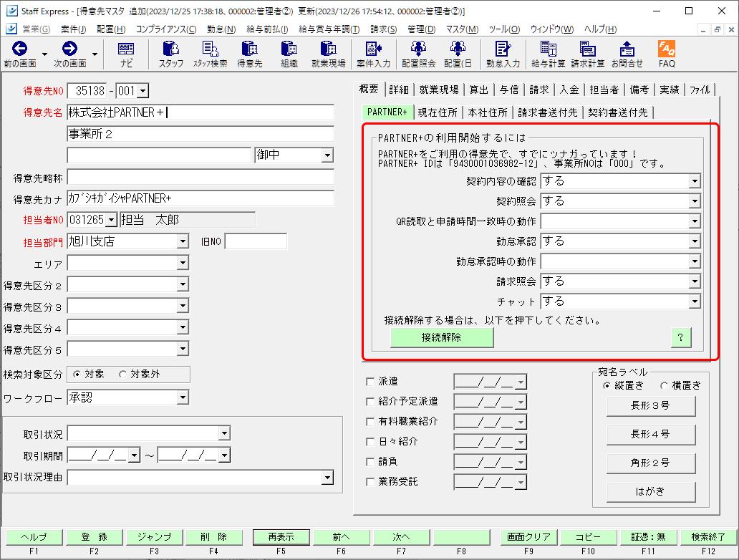This screenshot has height=560, width=739.
Task: Click the 登録 F2 button
Action: 95,536
